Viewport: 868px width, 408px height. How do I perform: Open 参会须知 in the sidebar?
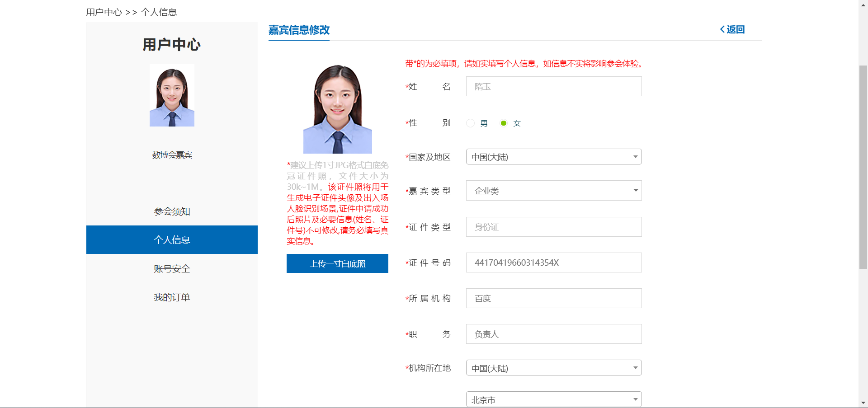172,211
